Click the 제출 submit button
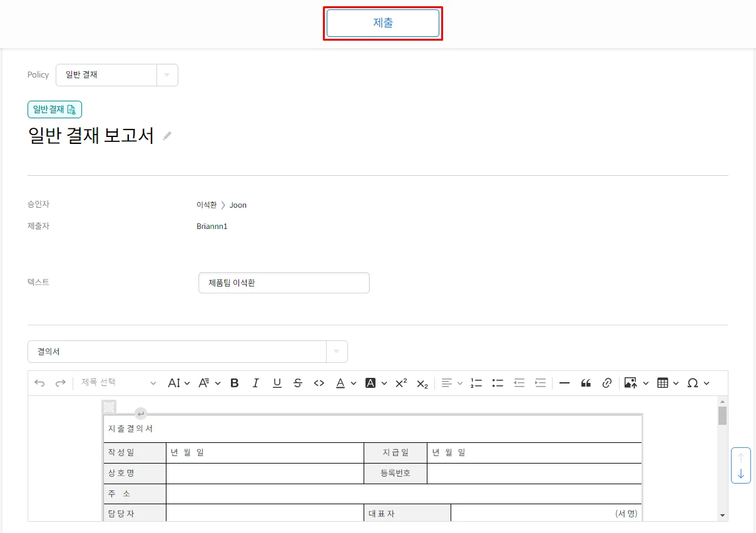Viewport: 756px width, 533px height. pos(383,23)
